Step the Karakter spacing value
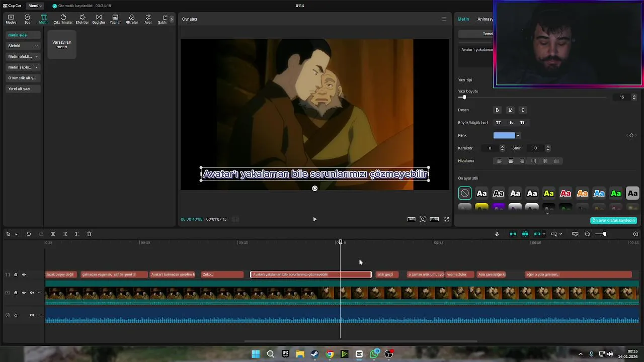 [502, 148]
